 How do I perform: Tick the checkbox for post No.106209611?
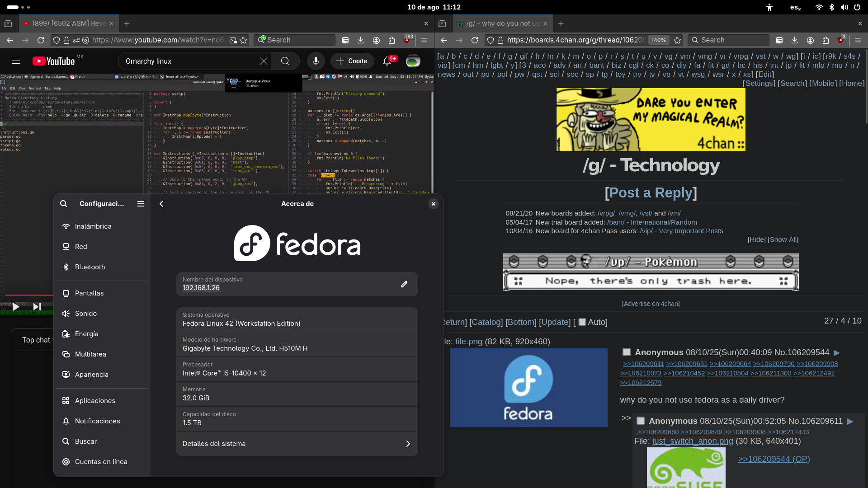(x=641, y=421)
